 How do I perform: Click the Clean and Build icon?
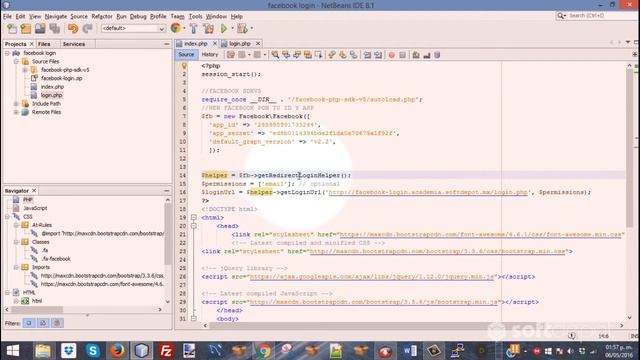209,29
